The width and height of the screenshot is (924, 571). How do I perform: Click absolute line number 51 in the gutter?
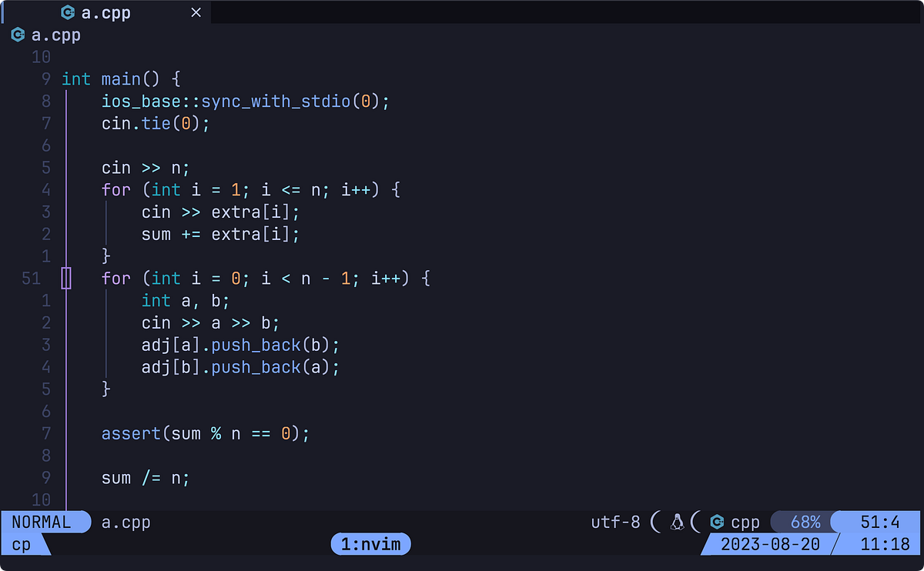31,278
